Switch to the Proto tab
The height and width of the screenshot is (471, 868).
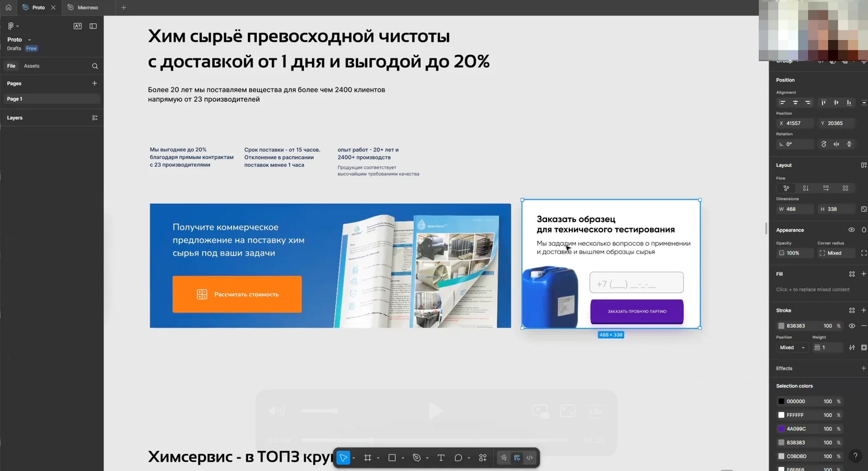pos(39,7)
